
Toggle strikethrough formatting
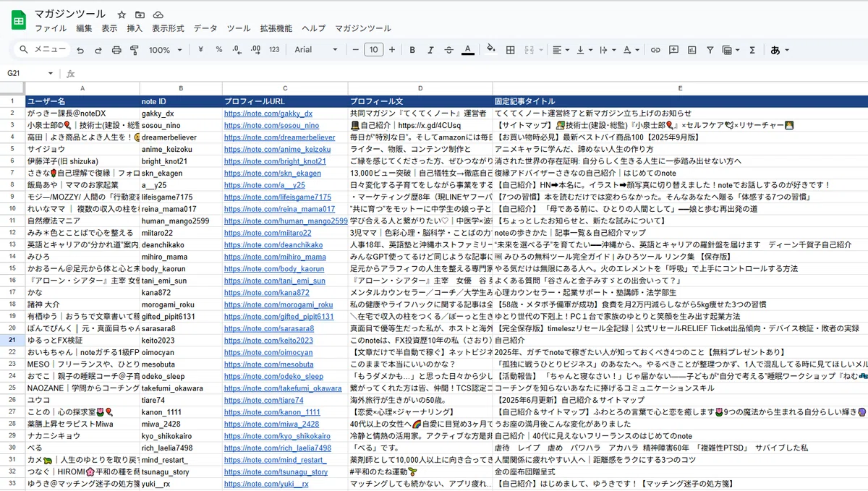tap(449, 50)
